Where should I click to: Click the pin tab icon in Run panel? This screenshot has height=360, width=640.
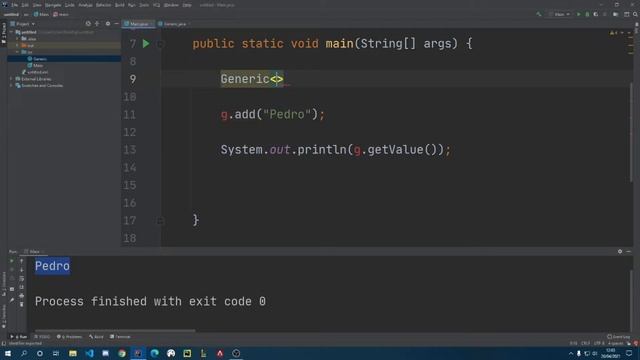pyautogui.click(x=12, y=300)
